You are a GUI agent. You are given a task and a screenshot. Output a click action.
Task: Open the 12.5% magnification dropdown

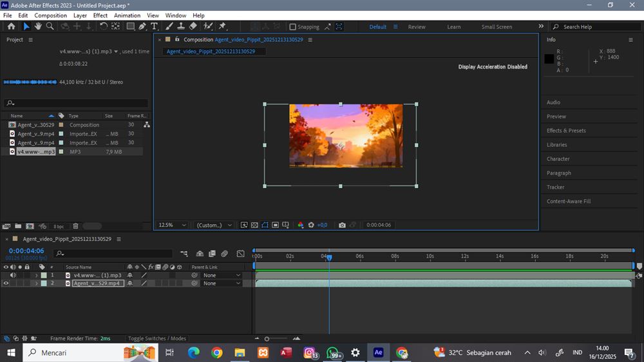coord(173,225)
